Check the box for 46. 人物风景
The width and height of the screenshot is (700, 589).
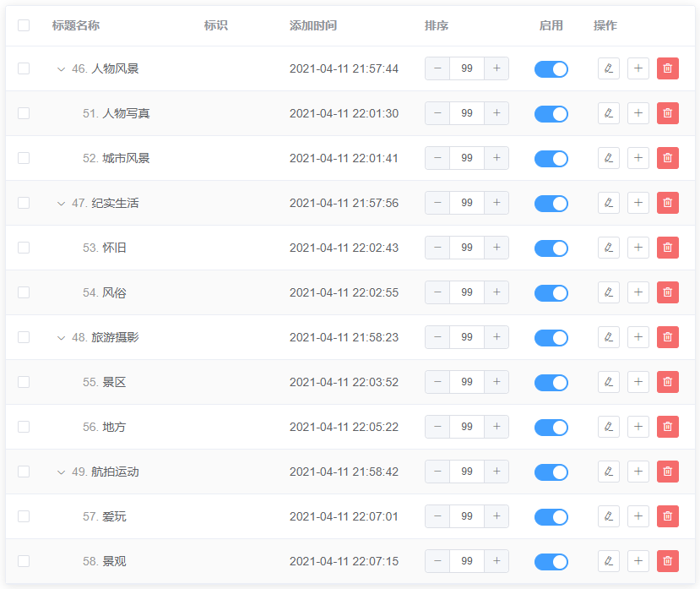coord(24,68)
